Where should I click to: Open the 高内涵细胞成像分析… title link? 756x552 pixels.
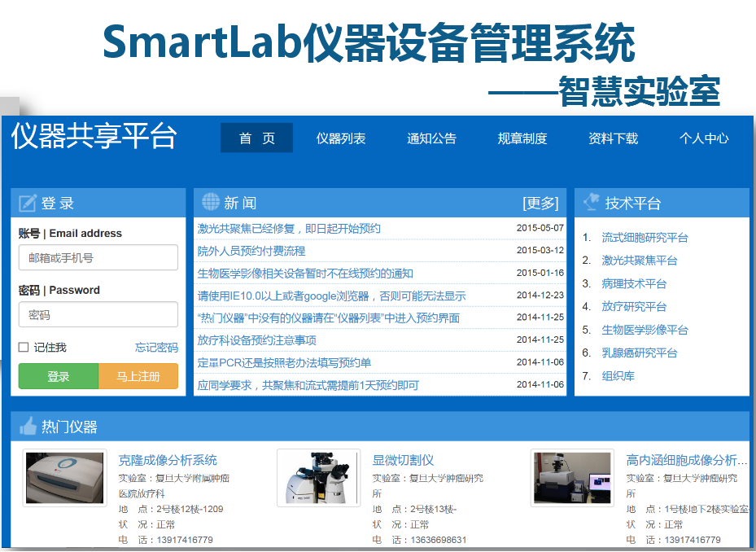point(687,460)
